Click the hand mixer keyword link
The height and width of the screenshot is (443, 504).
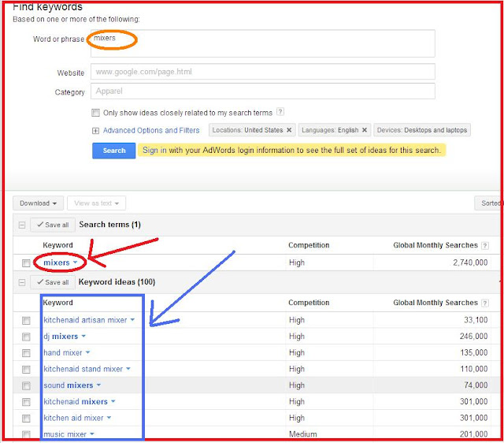(x=63, y=352)
